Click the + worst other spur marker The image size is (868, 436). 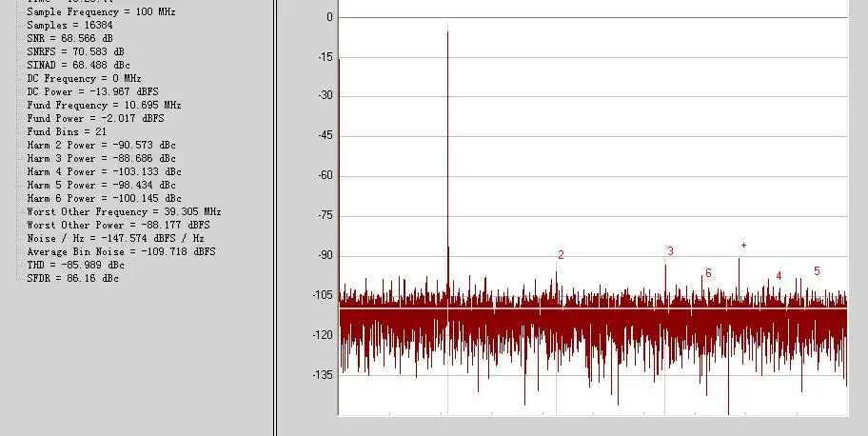(x=743, y=245)
